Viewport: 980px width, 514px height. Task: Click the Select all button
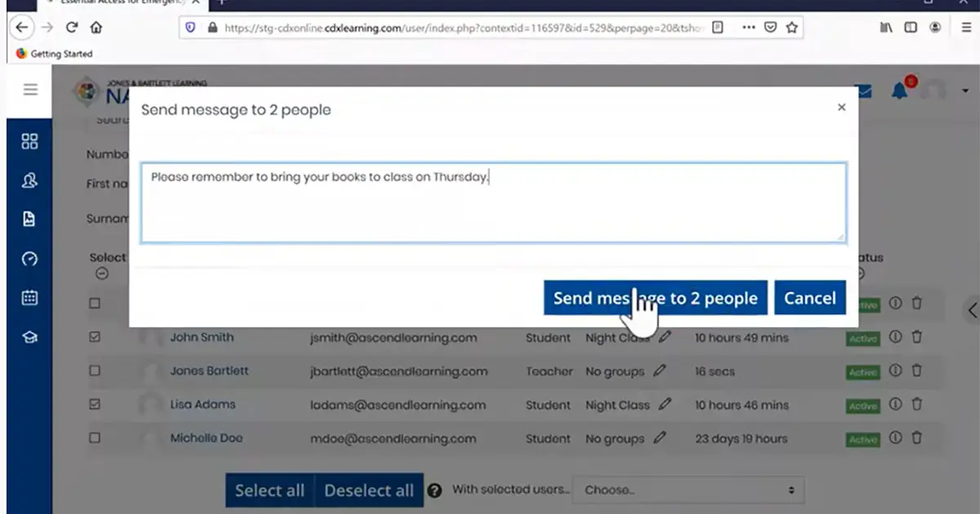click(x=269, y=490)
